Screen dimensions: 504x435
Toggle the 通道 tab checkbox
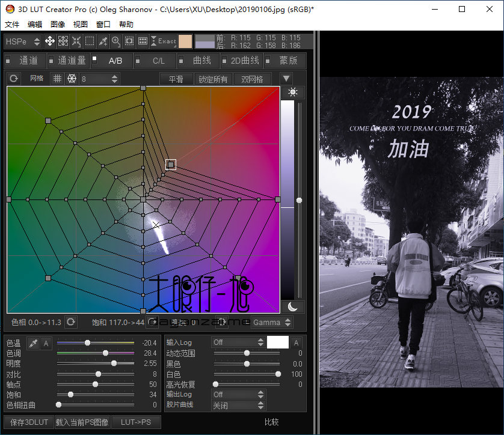click(8, 59)
